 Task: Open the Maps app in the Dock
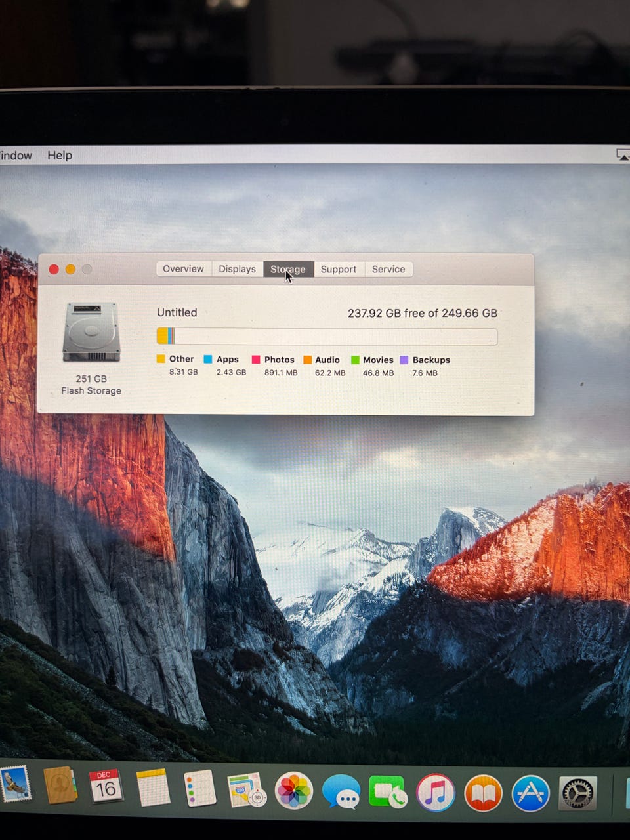tap(246, 789)
